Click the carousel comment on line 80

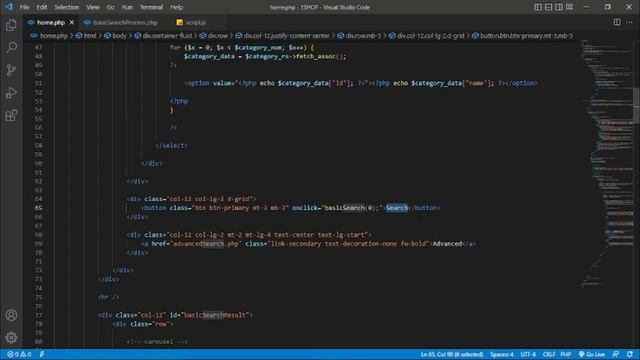pos(157,342)
